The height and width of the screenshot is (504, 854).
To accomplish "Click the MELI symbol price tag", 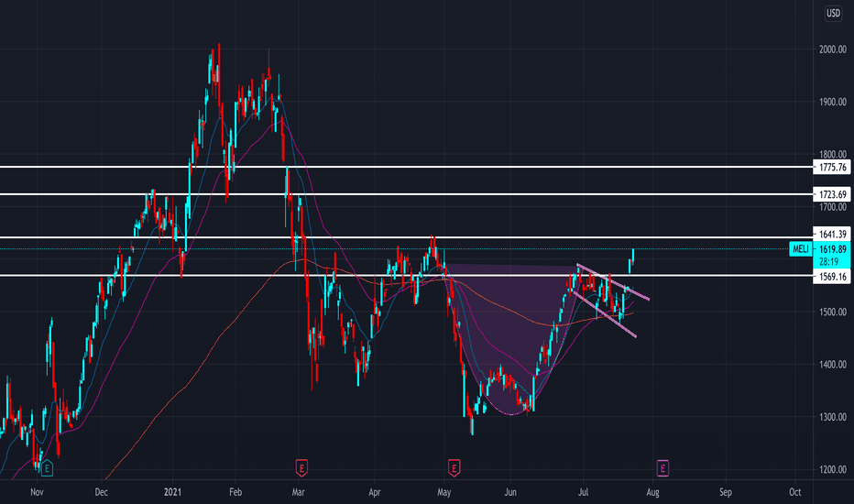I will click(x=801, y=249).
